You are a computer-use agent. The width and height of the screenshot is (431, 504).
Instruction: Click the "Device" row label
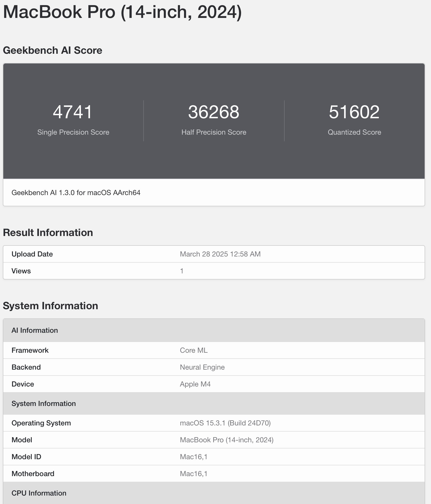pos(23,384)
